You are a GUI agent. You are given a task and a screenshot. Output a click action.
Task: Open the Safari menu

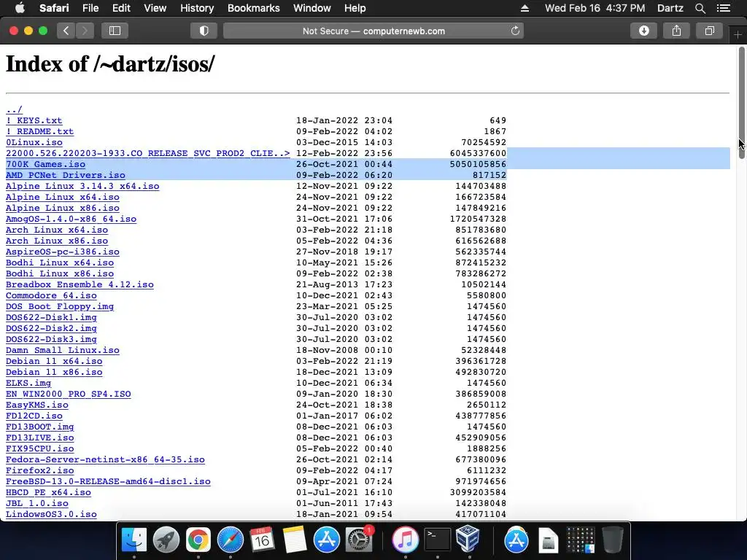click(54, 8)
